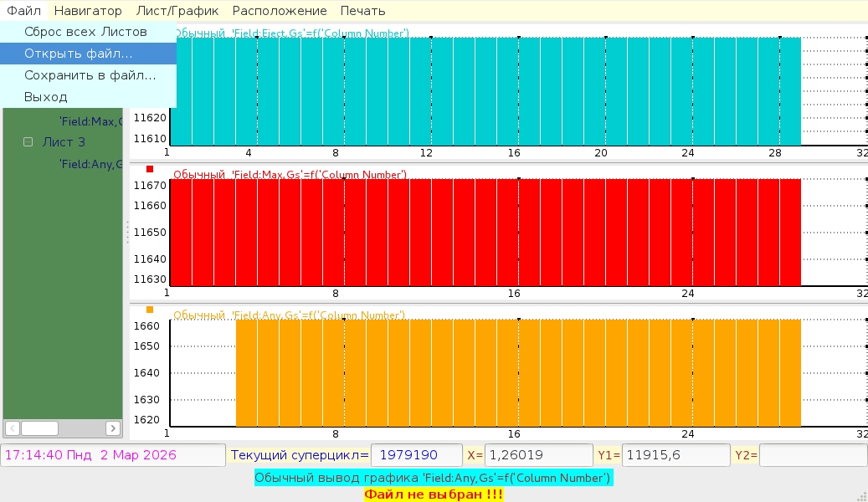Click the navigator horizontal scrollbar thumb
This screenshot has height=502, width=868.
click(x=39, y=428)
